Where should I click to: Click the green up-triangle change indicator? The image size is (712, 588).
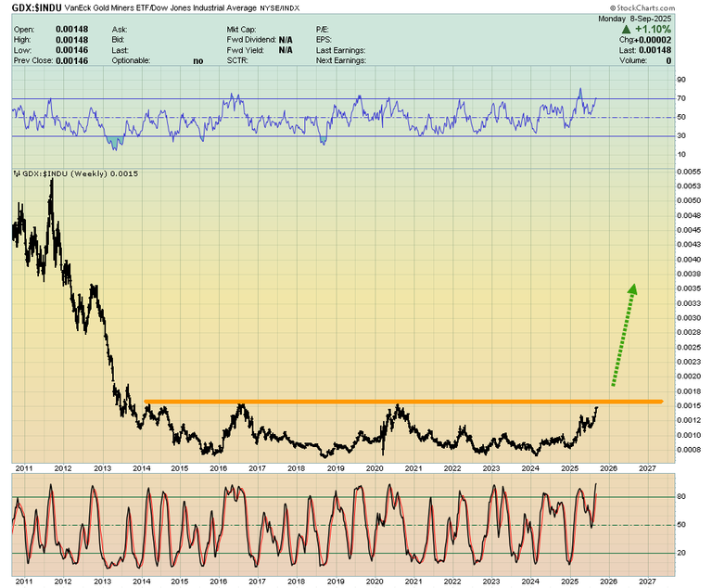[x=626, y=29]
